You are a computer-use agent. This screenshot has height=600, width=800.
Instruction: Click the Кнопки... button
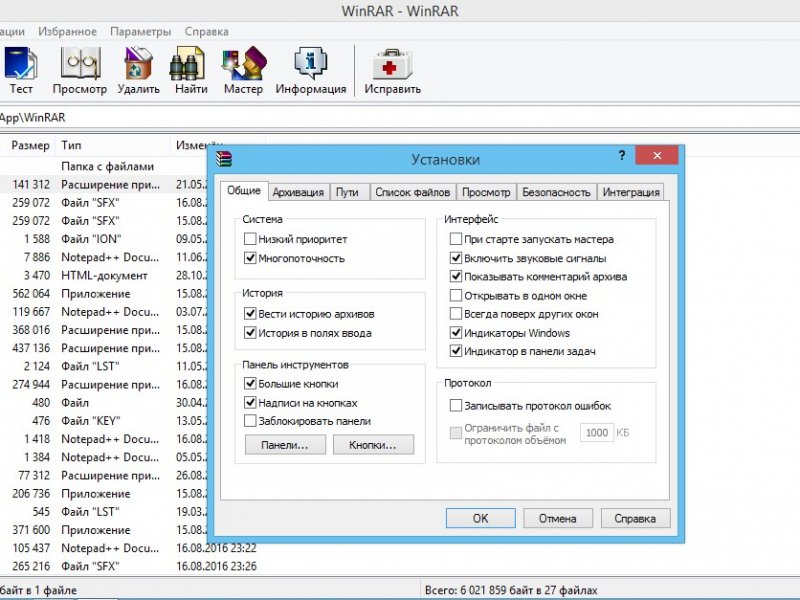[x=373, y=445]
